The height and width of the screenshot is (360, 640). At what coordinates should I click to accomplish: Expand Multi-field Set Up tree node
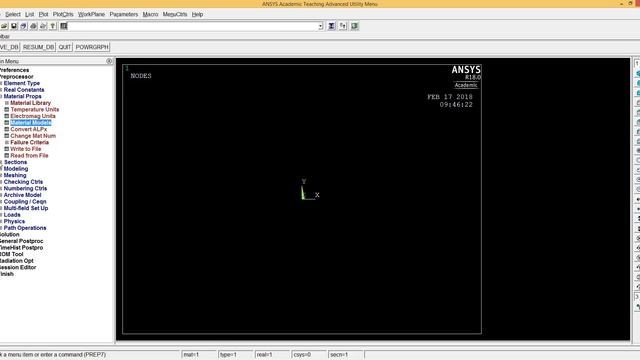click(26, 208)
